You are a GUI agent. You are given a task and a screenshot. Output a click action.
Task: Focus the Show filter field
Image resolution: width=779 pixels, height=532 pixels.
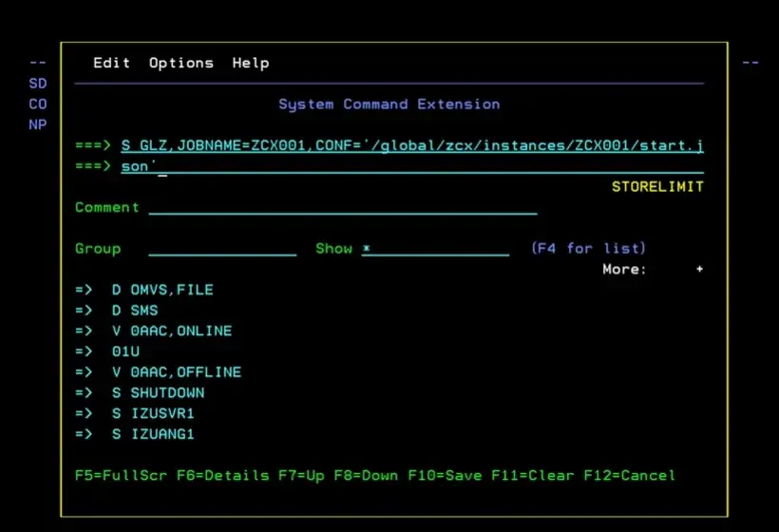click(x=436, y=249)
